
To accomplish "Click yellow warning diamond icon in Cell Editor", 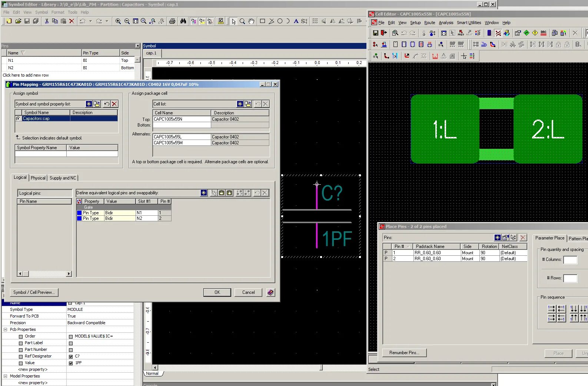I will click(x=535, y=33).
